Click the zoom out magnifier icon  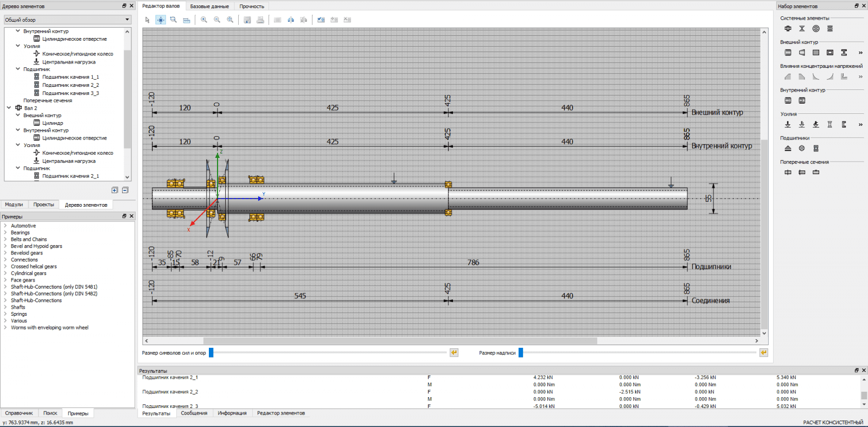(217, 20)
